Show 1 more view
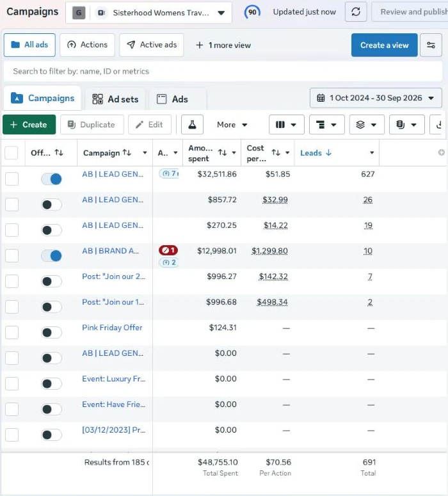This screenshot has height=496, width=448. tap(223, 45)
